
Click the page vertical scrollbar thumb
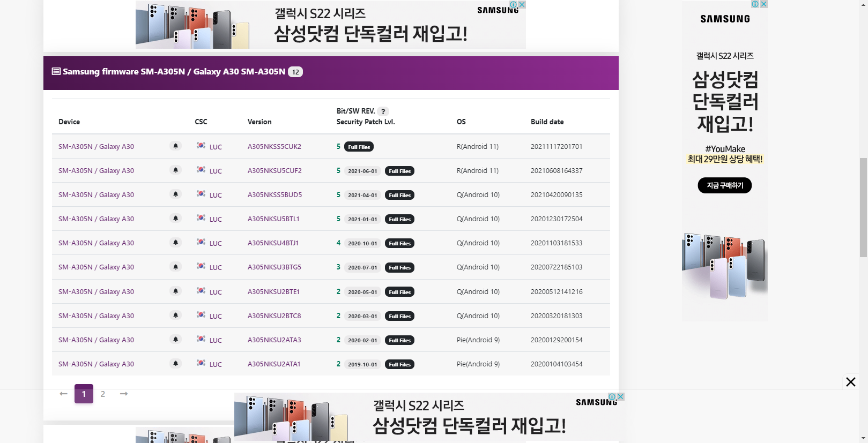(x=863, y=208)
